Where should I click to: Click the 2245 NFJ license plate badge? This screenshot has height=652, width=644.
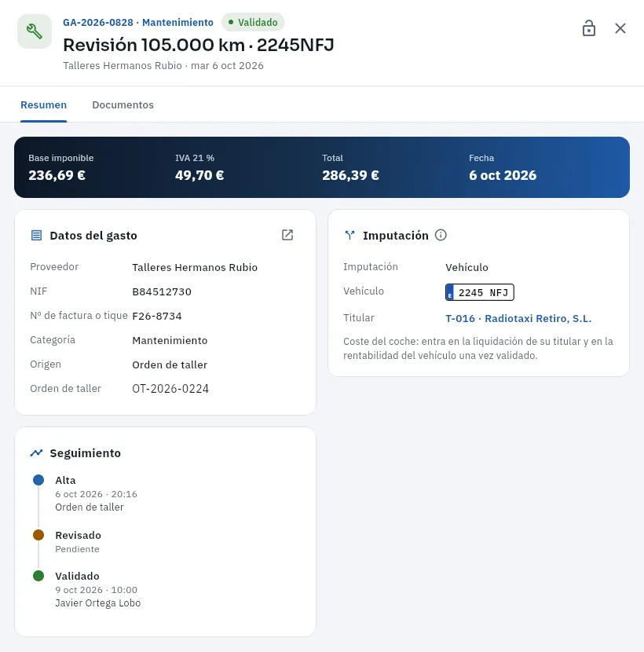point(479,292)
